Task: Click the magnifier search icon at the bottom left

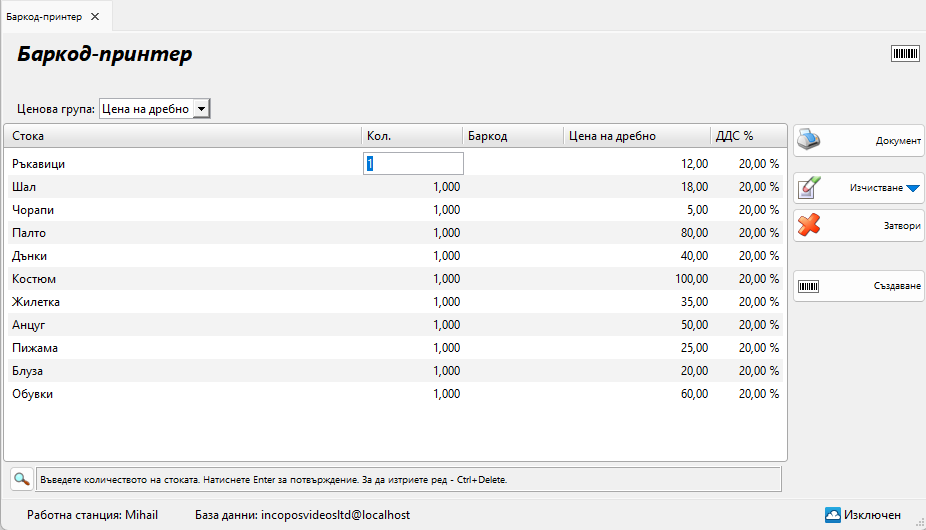Action: (x=21, y=479)
